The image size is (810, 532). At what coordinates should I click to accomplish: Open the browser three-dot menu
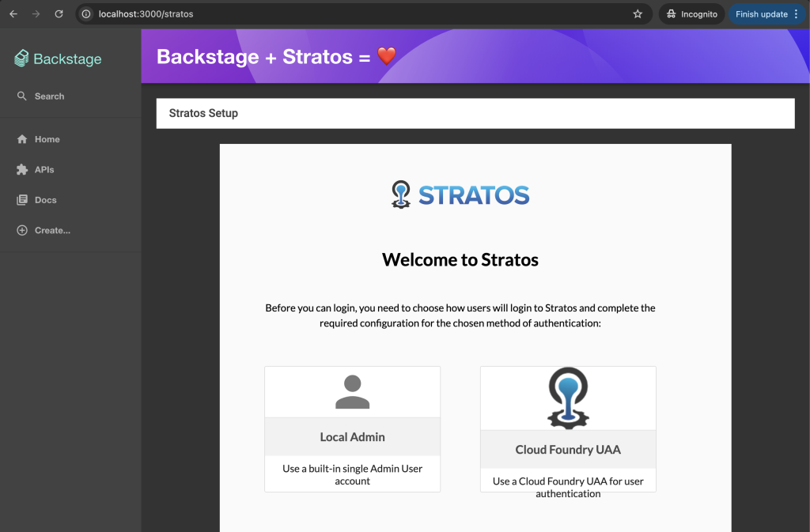click(796, 14)
